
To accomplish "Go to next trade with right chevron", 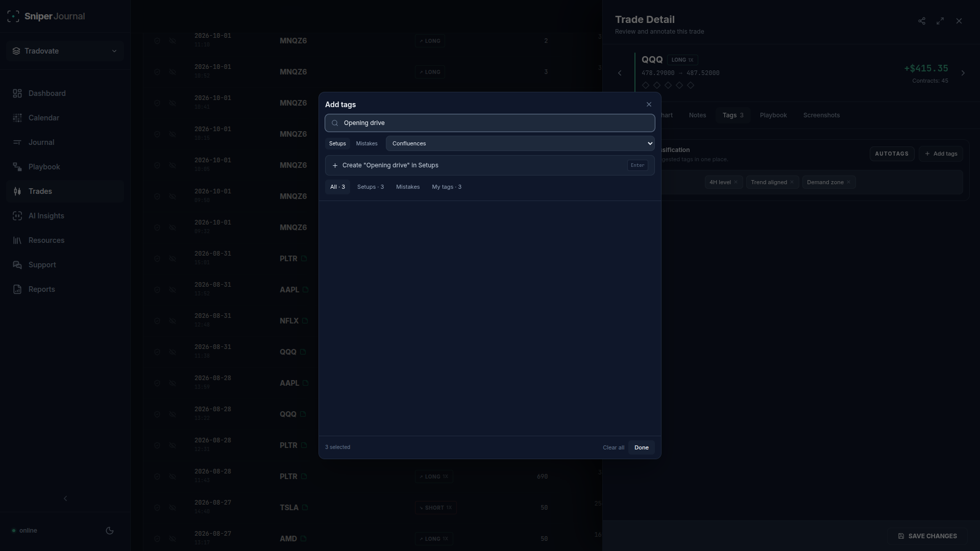I will [x=963, y=73].
